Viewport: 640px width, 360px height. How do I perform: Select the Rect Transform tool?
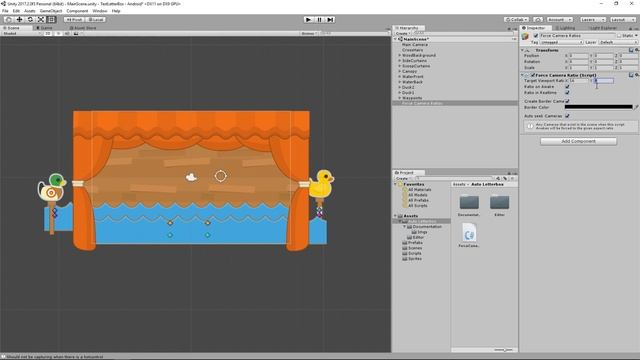(x=51, y=20)
